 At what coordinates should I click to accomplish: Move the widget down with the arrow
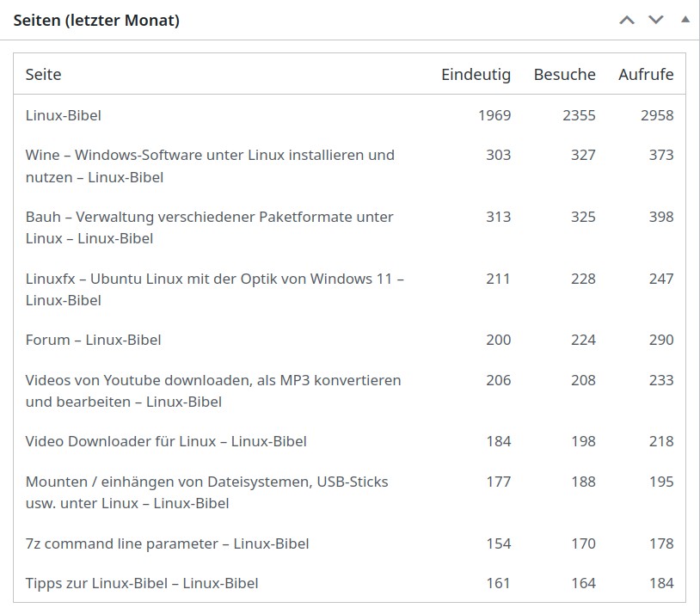click(x=656, y=20)
